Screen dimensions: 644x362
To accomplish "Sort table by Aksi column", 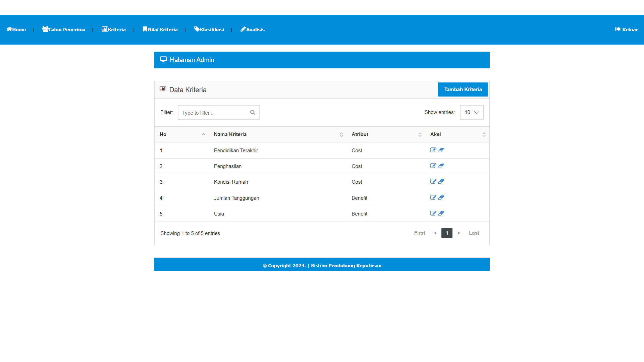I will point(457,134).
